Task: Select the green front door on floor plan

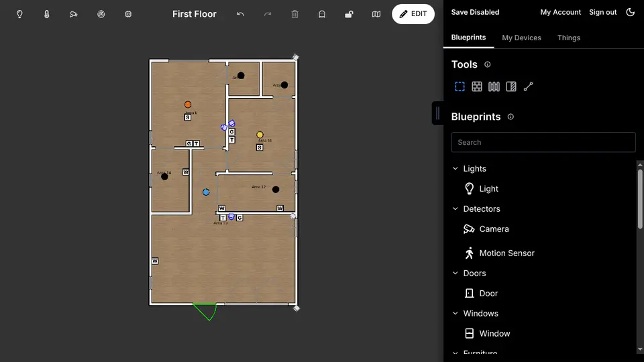Action: pos(205,312)
